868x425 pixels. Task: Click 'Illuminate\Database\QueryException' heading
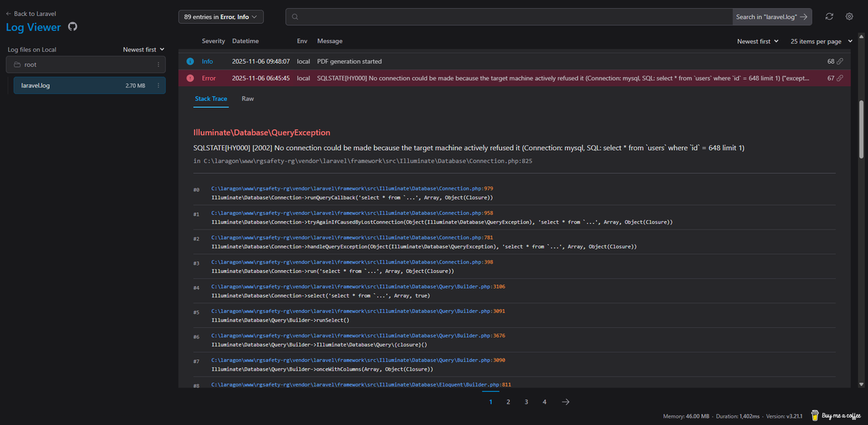[x=262, y=132]
